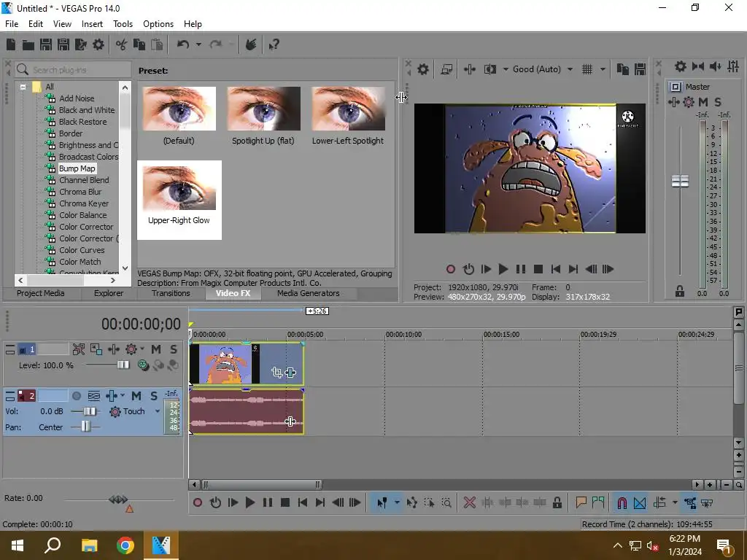Open Video Output FX in preview toolbar
The image size is (747, 560).
[470, 69]
